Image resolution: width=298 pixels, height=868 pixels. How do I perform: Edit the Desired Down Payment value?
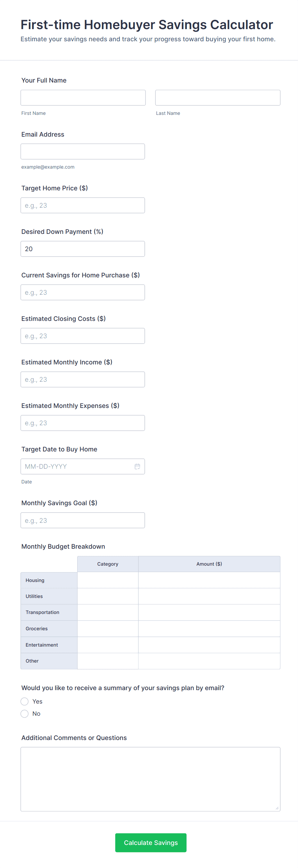click(x=83, y=249)
